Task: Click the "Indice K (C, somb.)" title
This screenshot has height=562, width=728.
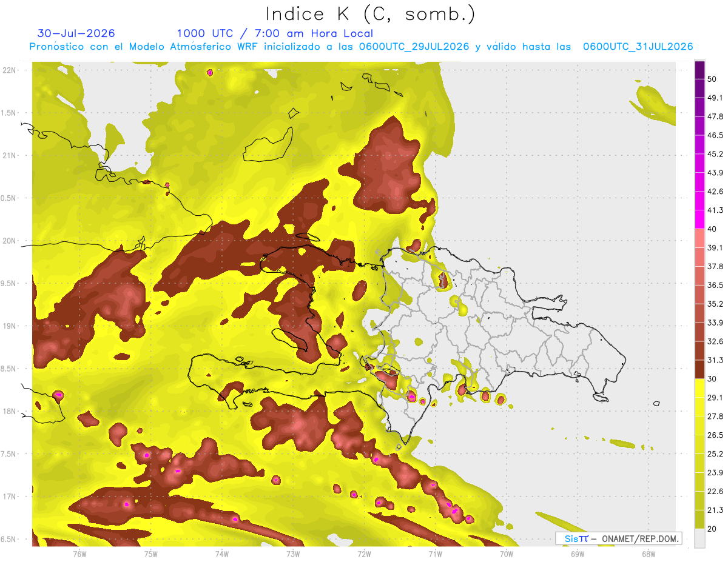Action: click(x=370, y=14)
